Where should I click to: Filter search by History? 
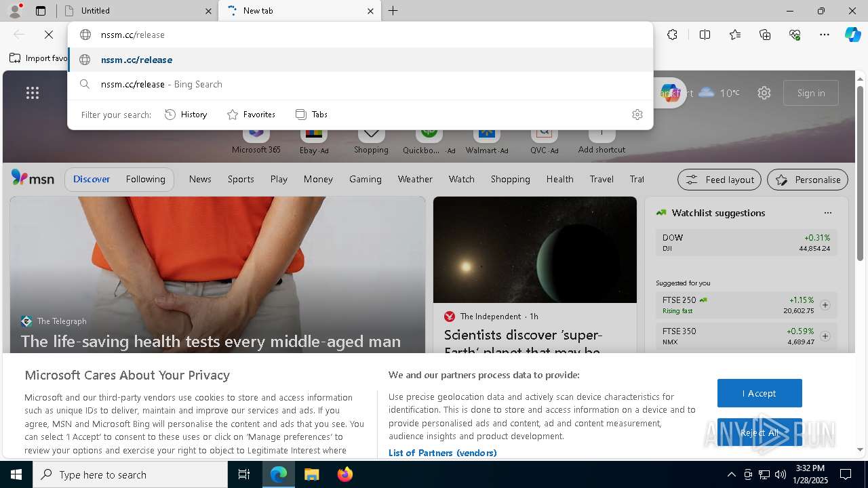point(186,115)
